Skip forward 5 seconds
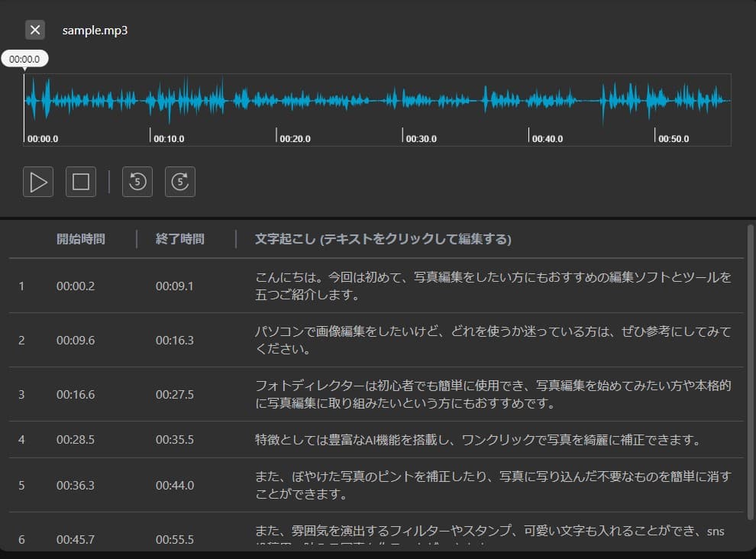This screenshot has width=756, height=559. pyautogui.click(x=180, y=182)
